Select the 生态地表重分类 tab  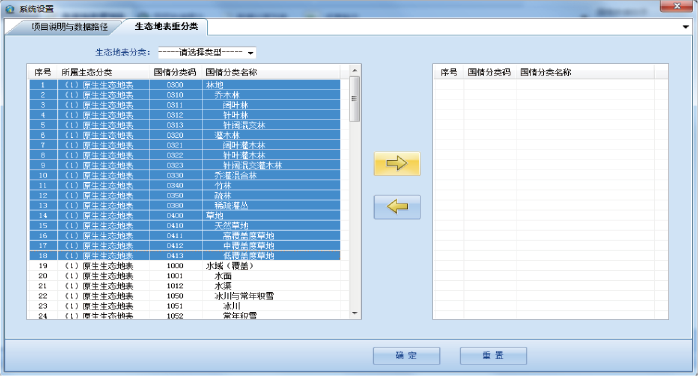pyautogui.click(x=166, y=26)
